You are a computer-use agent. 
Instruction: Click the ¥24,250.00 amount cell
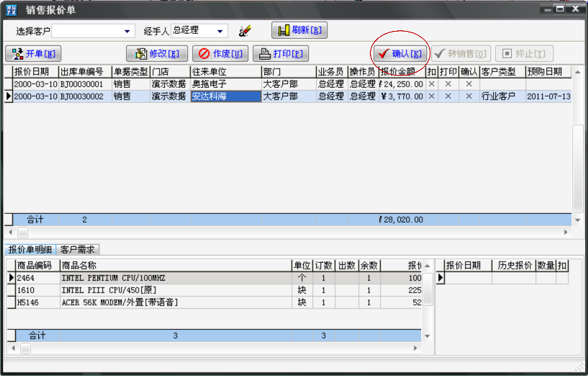402,84
